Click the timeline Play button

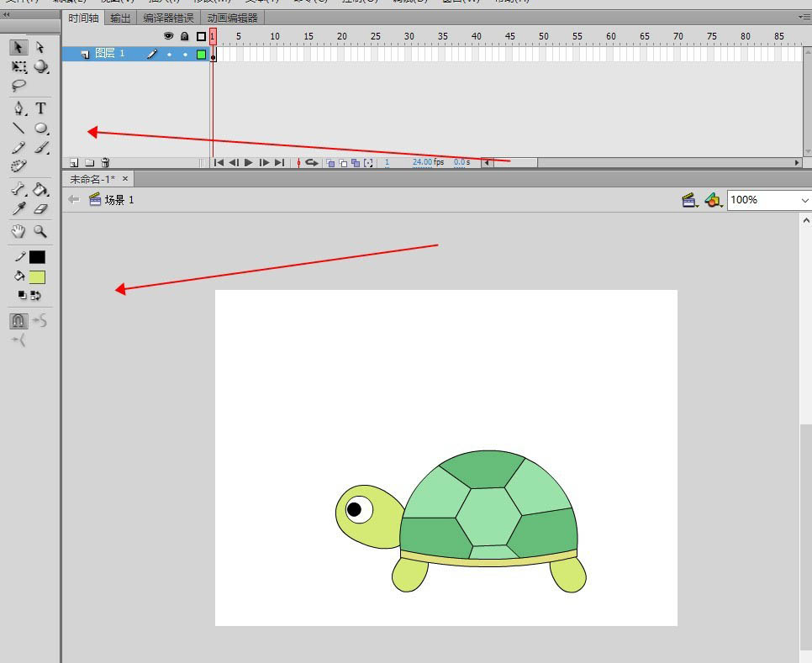pyautogui.click(x=249, y=163)
